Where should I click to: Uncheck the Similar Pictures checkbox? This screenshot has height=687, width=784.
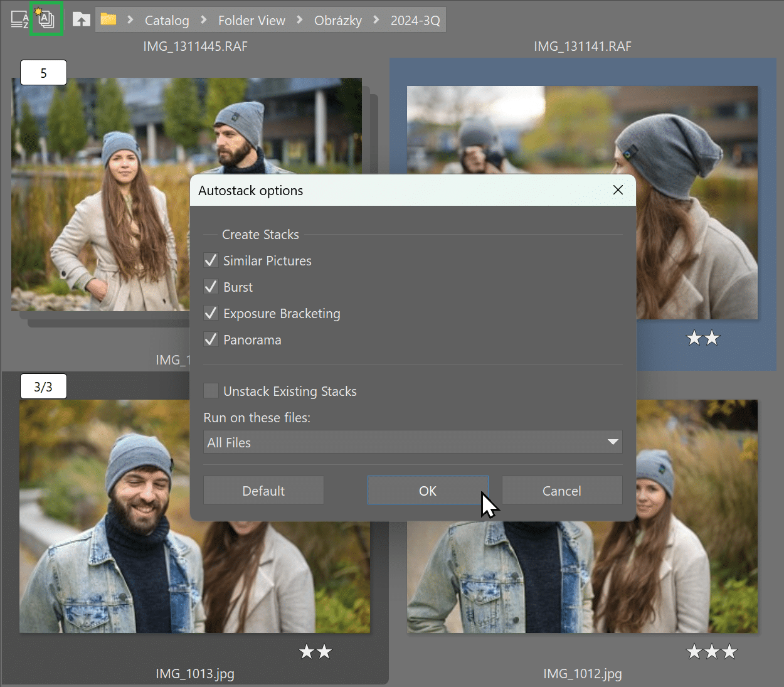click(x=211, y=260)
